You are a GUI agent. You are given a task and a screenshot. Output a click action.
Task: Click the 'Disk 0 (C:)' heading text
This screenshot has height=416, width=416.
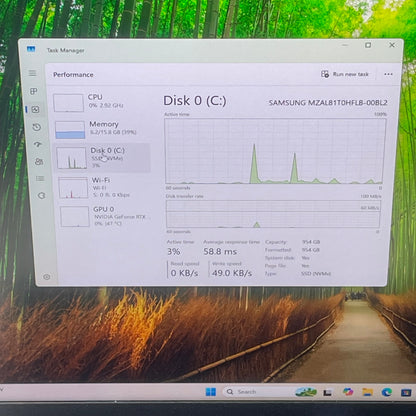[195, 101]
